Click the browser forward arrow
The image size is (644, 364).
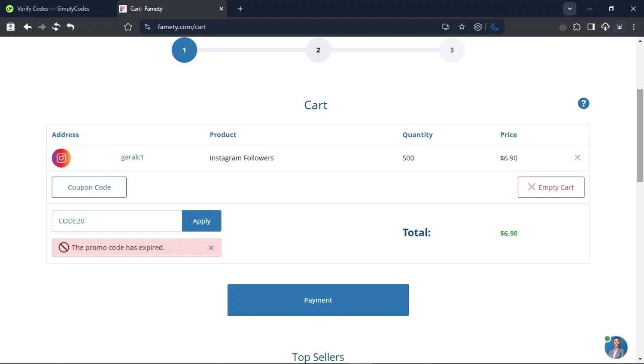[42, 27]
